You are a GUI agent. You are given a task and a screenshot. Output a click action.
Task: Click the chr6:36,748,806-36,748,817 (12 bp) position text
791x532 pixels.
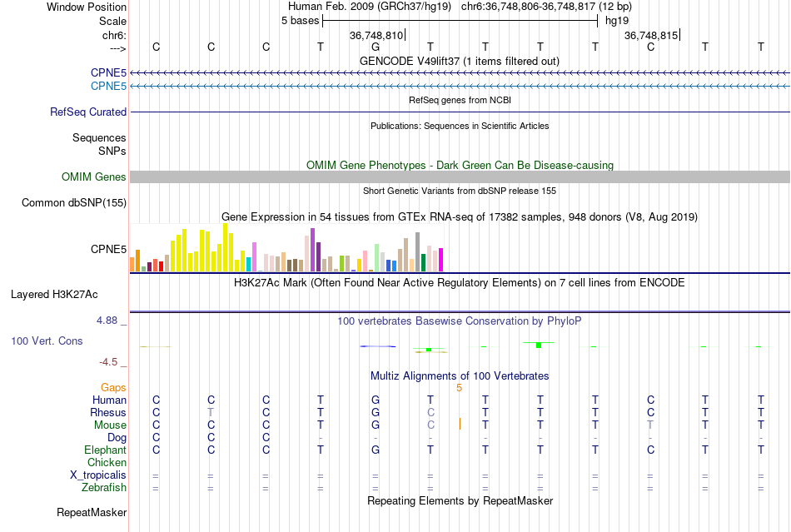[x=546, y=7]
